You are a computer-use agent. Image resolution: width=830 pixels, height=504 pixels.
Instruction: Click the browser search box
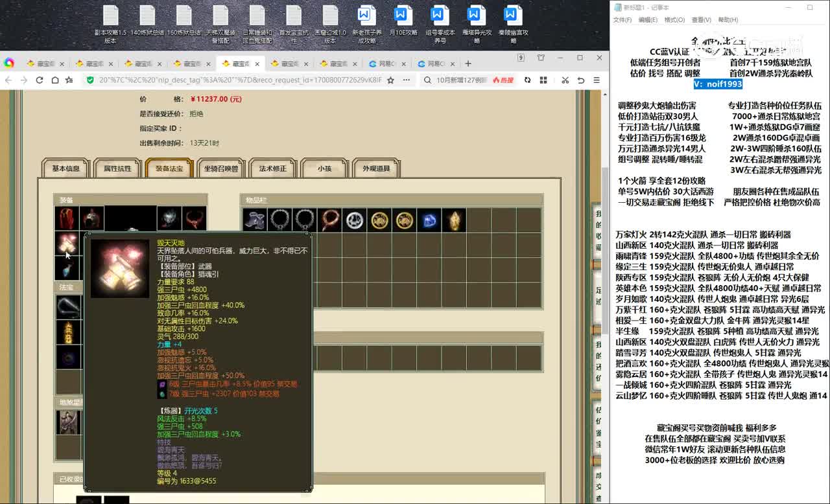point(460,80)
